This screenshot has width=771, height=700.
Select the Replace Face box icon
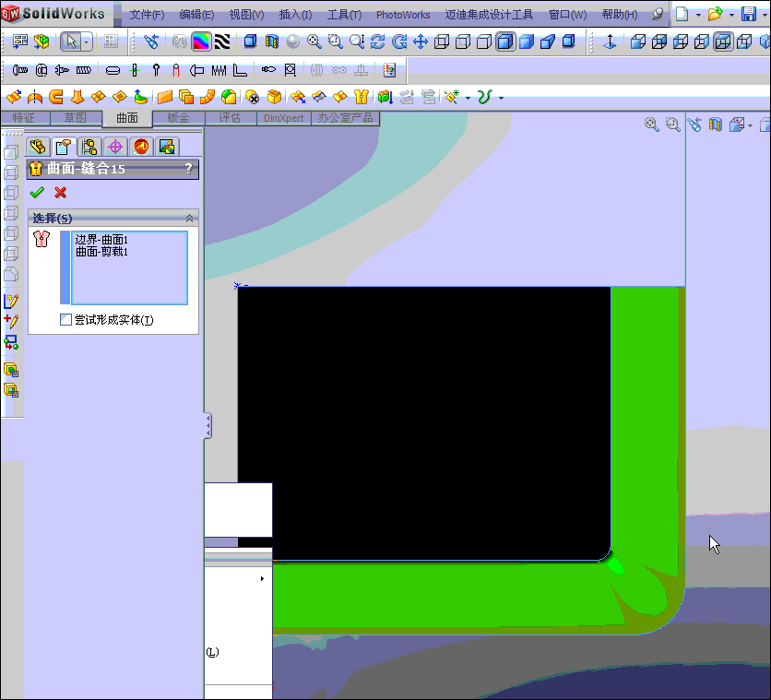click(274, 97)
